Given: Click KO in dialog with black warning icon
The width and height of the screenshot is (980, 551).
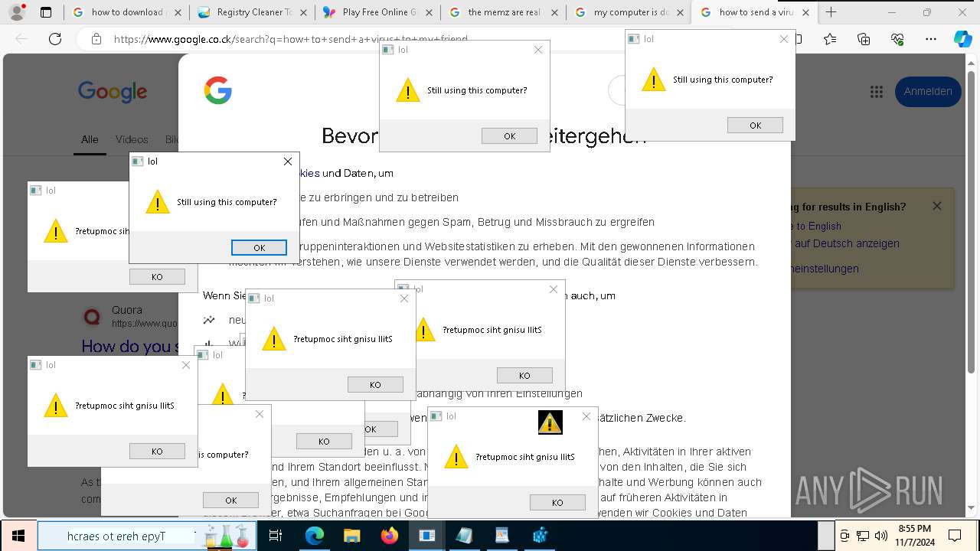Looking at the screenshot, I should [557, 503].
